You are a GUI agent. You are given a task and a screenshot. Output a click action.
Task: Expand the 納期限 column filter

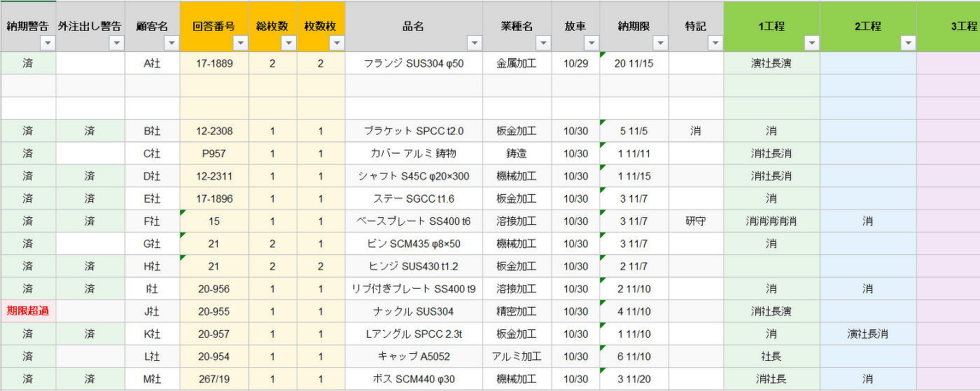[660, 43]
